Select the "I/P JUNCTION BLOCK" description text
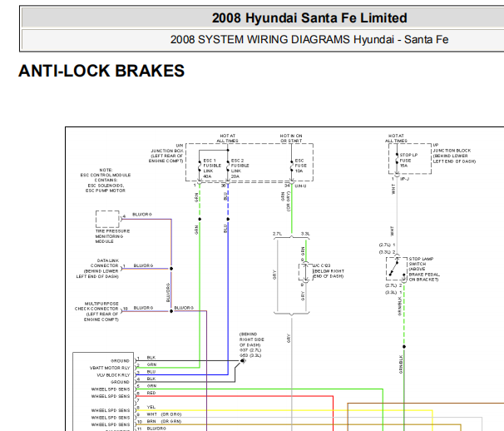The height and width of the screenshot is (431, 504). pyautogui.click(x=454, y=153)
